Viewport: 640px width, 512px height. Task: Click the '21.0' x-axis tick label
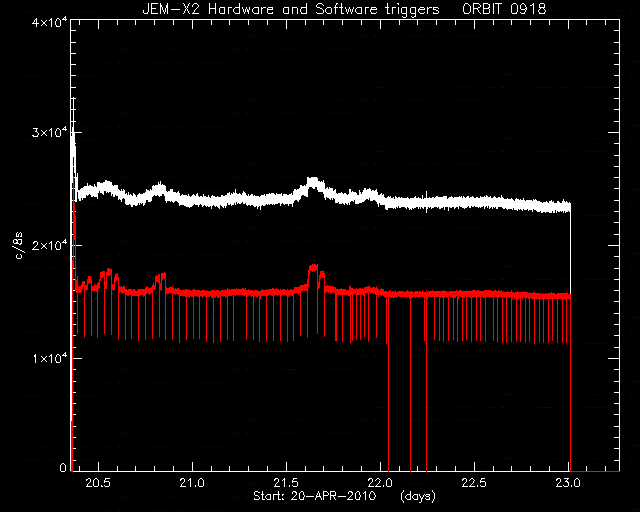pyautogui.click(x=192, y=483)
